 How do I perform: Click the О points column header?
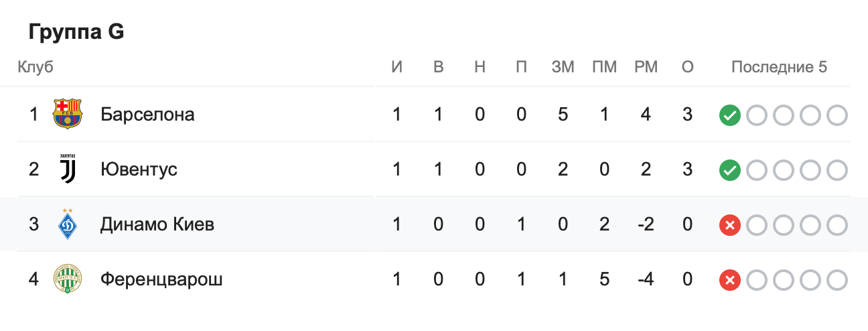[687, 67]
